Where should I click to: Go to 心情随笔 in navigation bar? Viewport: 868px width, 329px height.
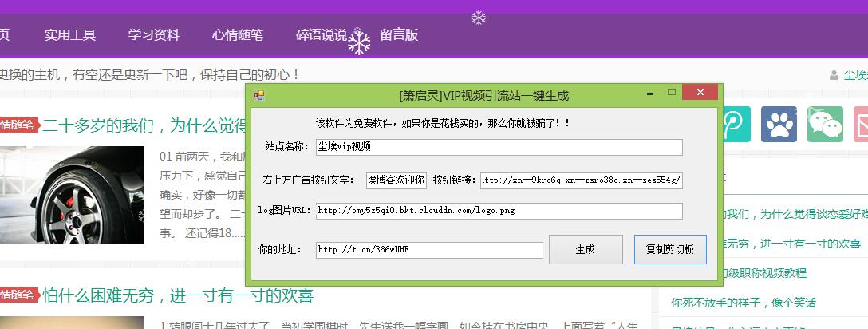click(238, 35)
